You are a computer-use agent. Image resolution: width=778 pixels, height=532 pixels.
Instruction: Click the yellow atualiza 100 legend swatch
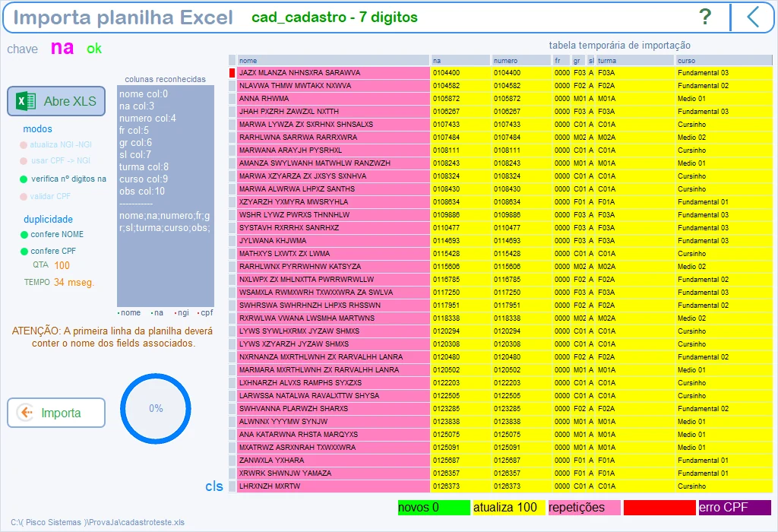[508, 508]
